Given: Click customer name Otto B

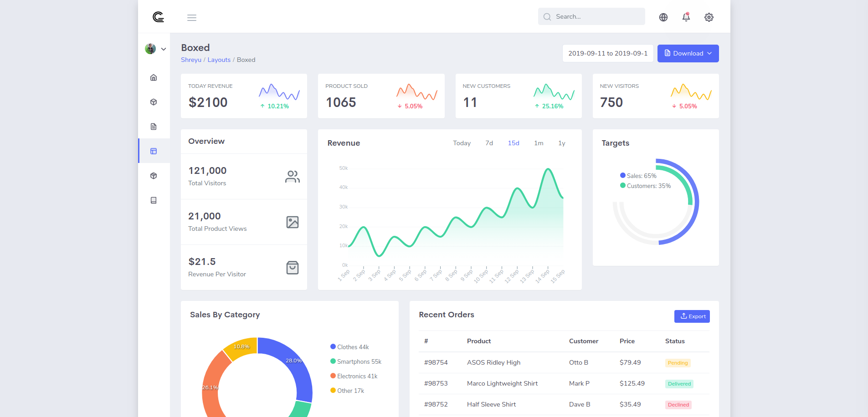Looking at the screenshot, I should (579, 362).
